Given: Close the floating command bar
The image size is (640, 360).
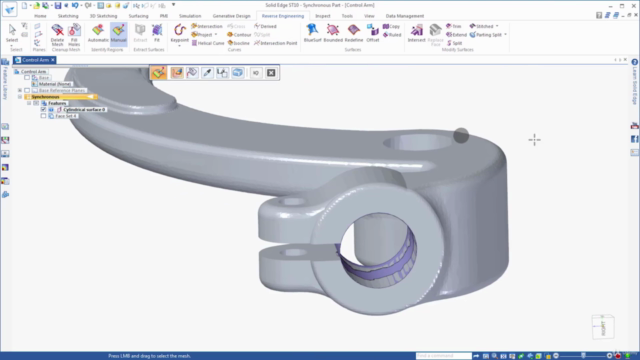Looking at the screenshot, I should point(271,73).
